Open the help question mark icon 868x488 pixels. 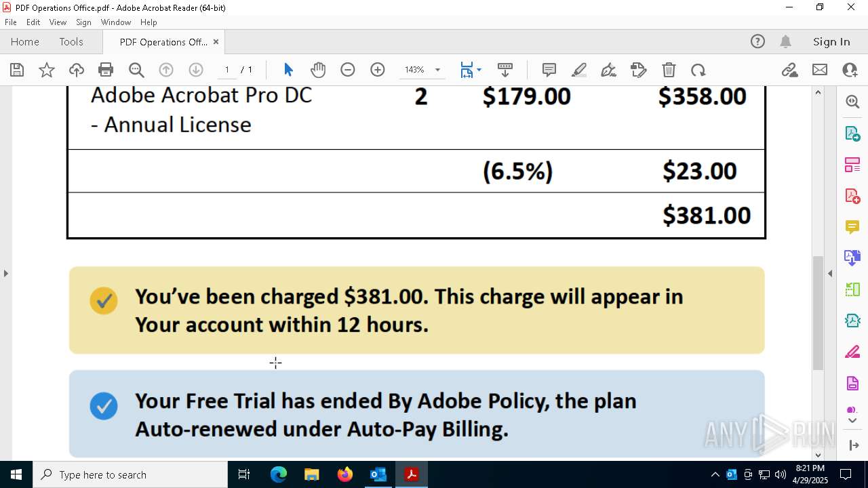pyautogui.click(x=757, y=42)
